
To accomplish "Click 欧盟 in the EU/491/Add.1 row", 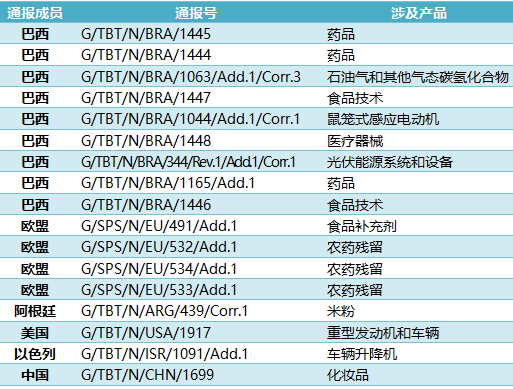I will (35, 226).
